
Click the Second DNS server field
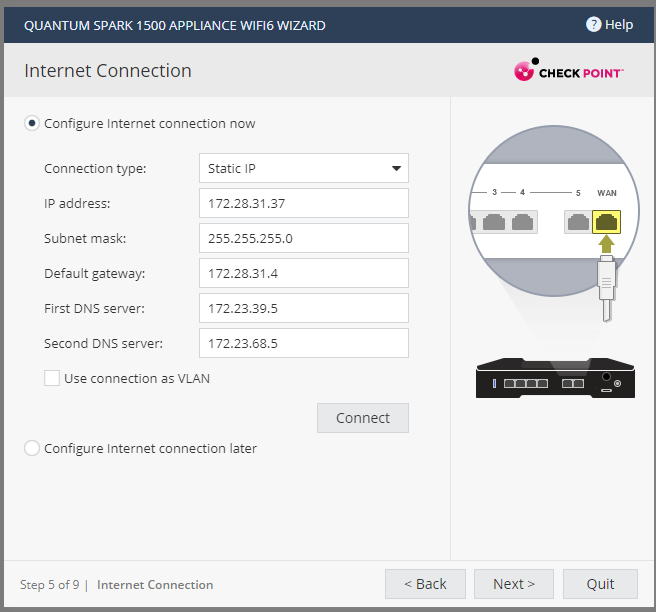(304, 343)
